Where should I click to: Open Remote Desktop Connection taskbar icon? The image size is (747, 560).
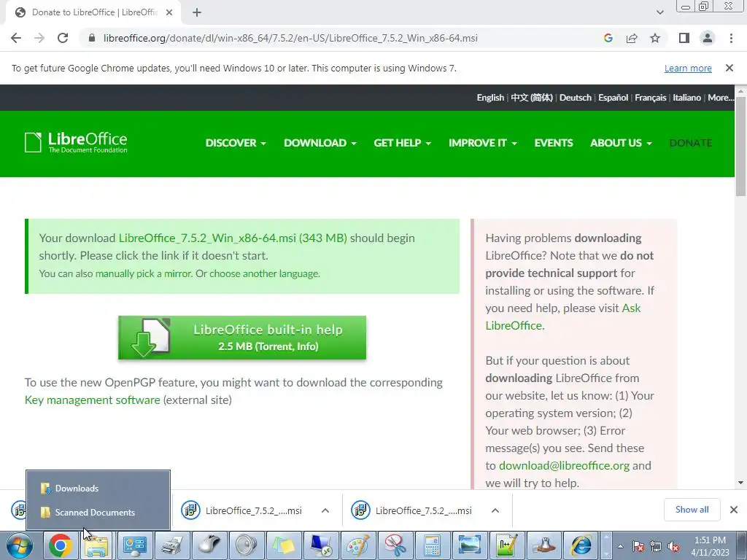[x=321, y=545]
